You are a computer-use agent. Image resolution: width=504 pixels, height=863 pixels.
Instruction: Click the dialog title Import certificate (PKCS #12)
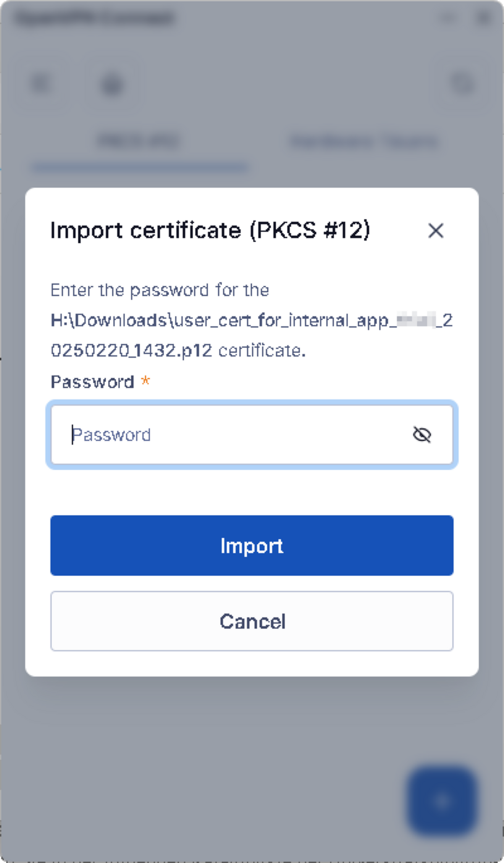(x=210, y=230)
